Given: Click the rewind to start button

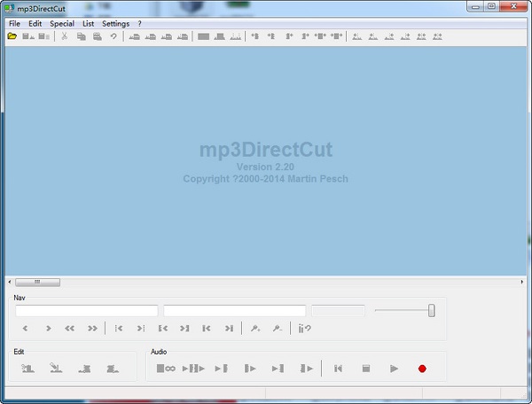Looking at the screenshot, I should 338,369.
